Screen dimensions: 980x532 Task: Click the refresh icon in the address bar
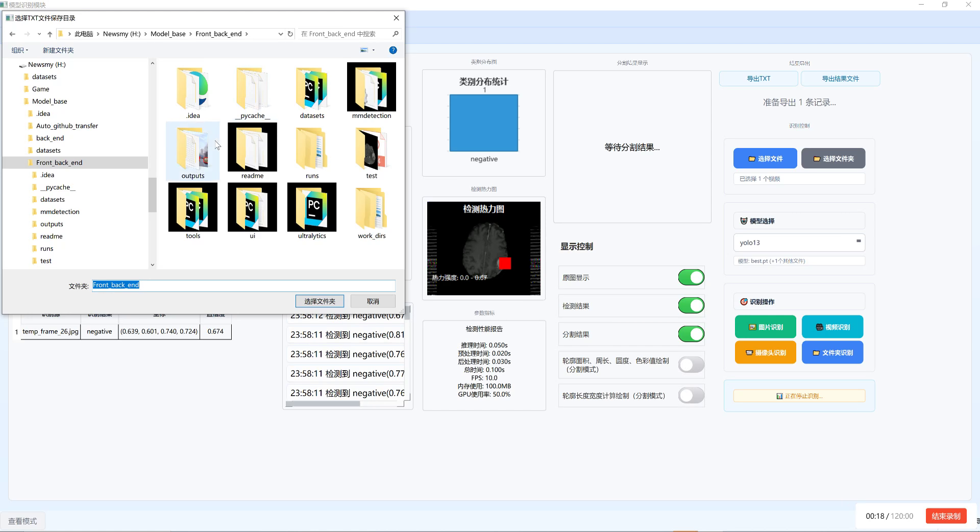(290, 34)
